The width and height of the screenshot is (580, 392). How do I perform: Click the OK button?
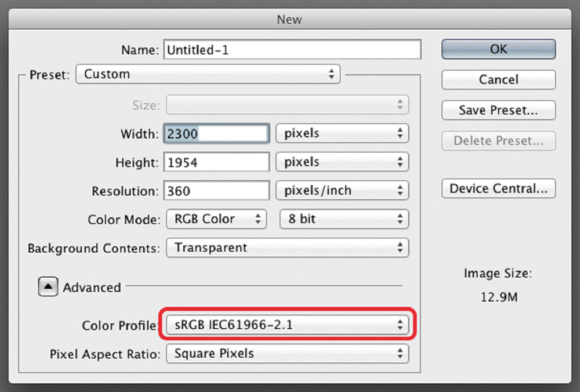pos(498,49)
